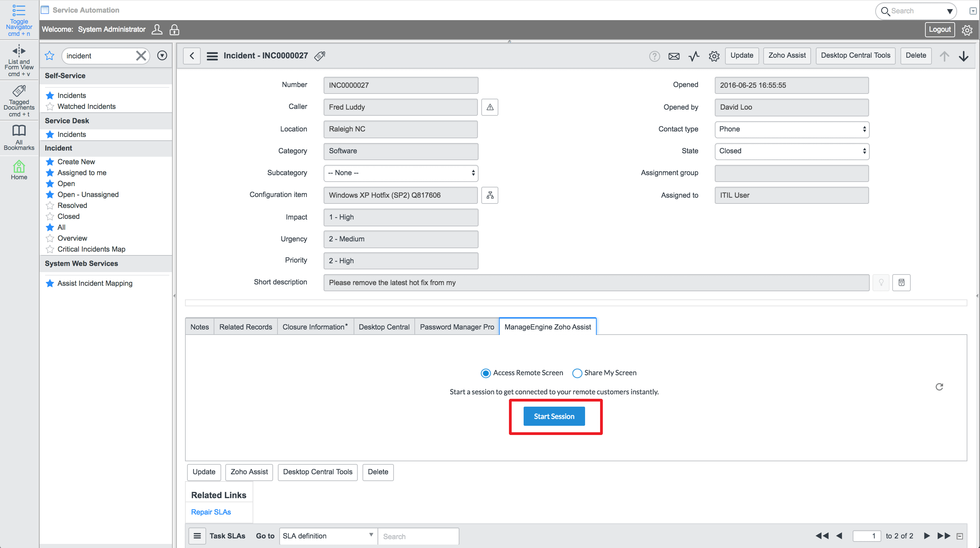Open the Contact type dropdown
Screen dimensions: 980x548
[x=791, y=129]
